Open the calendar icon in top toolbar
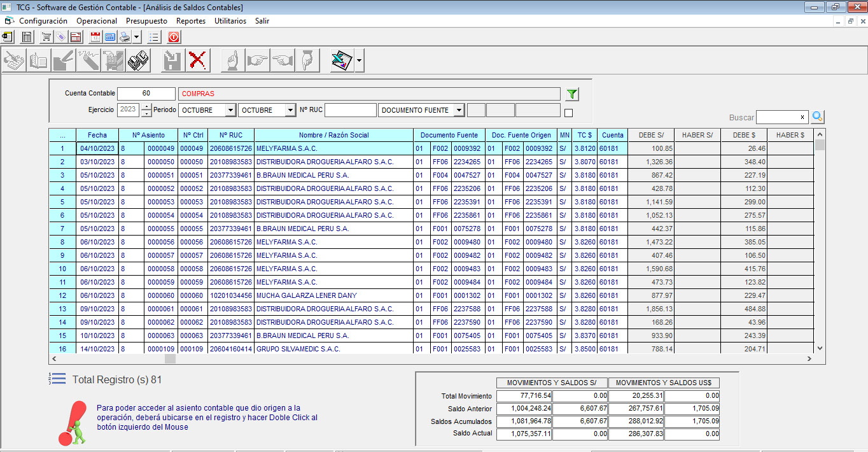Image resolution: width=868 pixels, height=452 pixels. pyautogui.click(x=96, y=37)
